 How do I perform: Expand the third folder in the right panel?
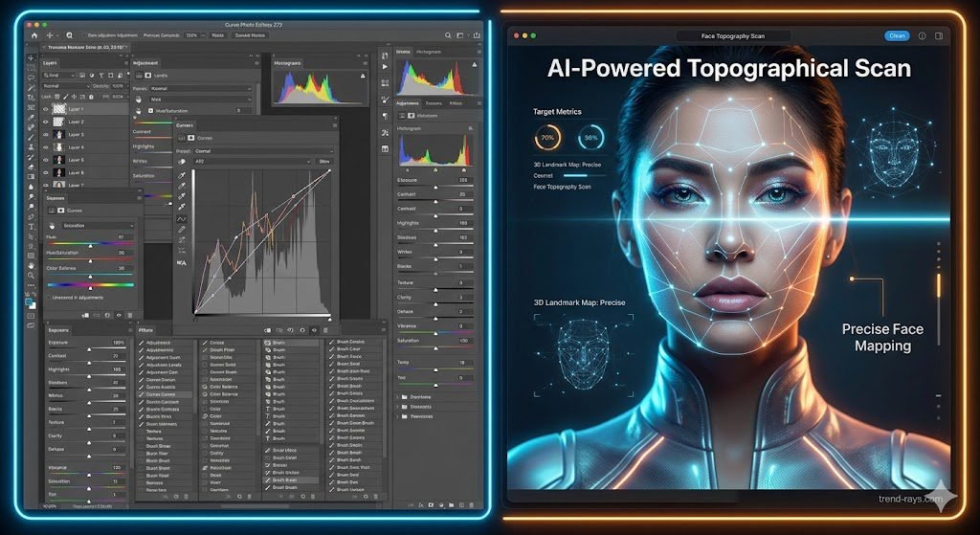[398, 416]
